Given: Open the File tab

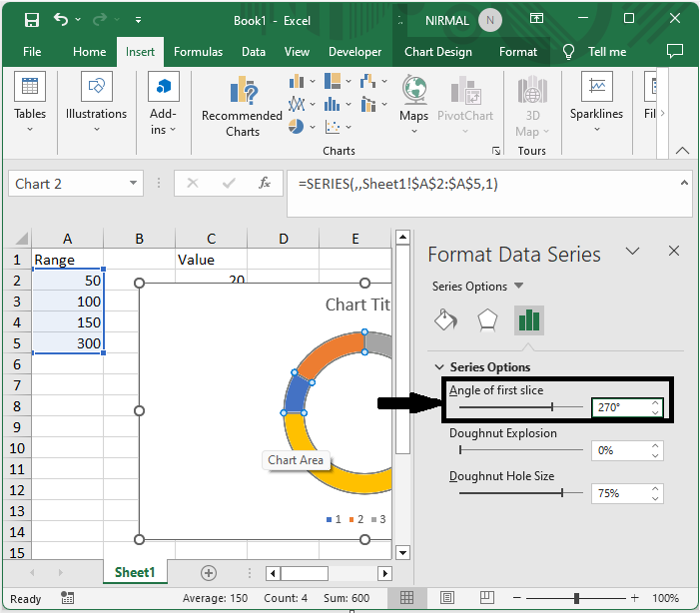Looking at the screenshot, I should point(32,52).
